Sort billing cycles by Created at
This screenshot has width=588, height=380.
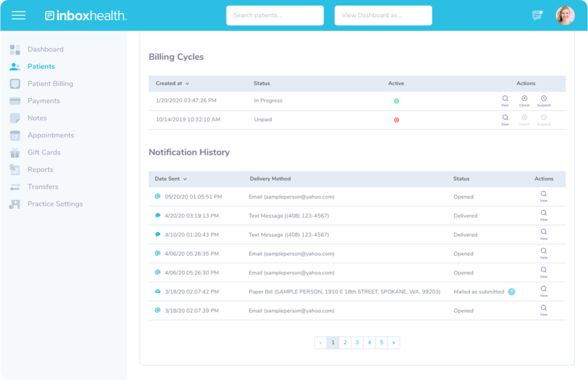[x=172, y=84]
